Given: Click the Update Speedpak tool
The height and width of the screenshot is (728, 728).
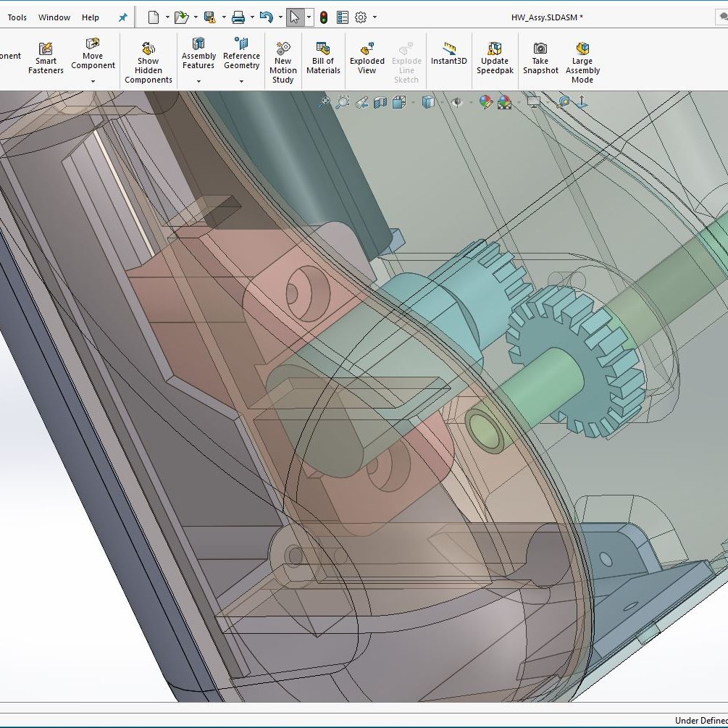Looking at the screenshot, I should [495, 59].
